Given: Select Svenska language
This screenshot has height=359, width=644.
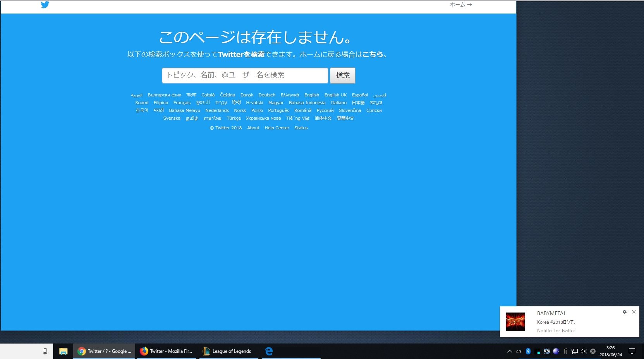Looking at the screenshot, I should point(172,118).
